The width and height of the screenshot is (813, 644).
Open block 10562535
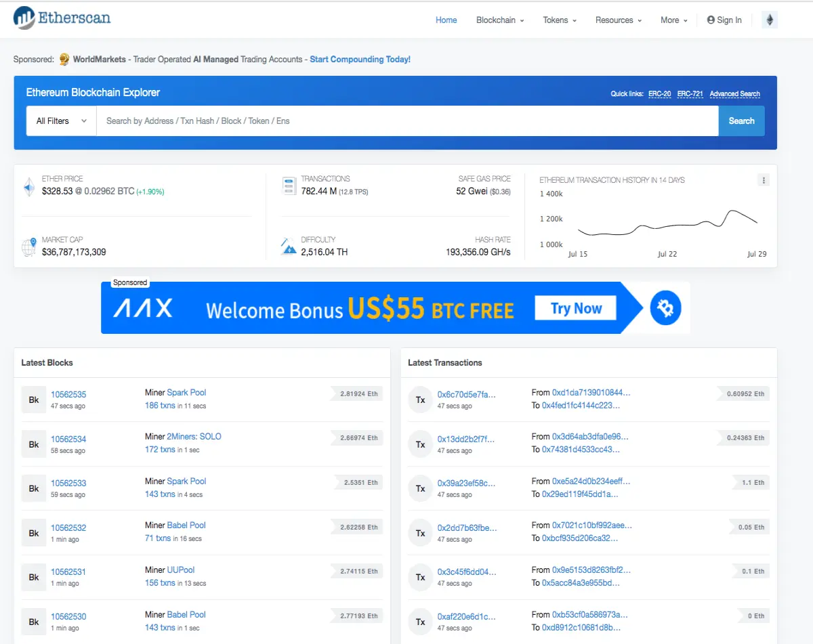pyautogui.click(x=68, y=395)
